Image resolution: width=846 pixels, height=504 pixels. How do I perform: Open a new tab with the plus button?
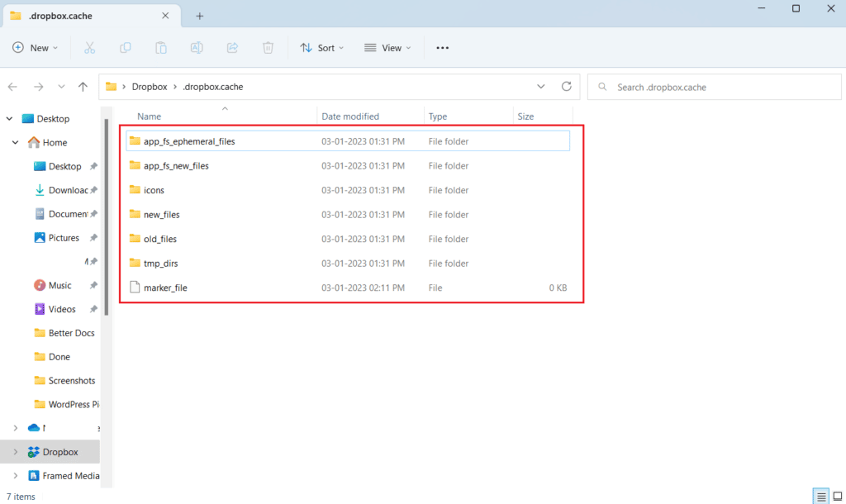click(200, 15)
